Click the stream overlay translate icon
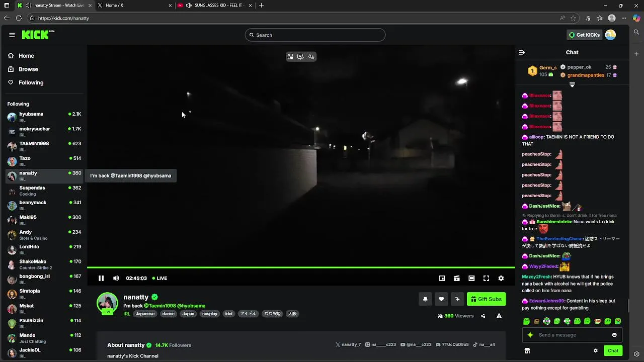 (x=311, y=56)
